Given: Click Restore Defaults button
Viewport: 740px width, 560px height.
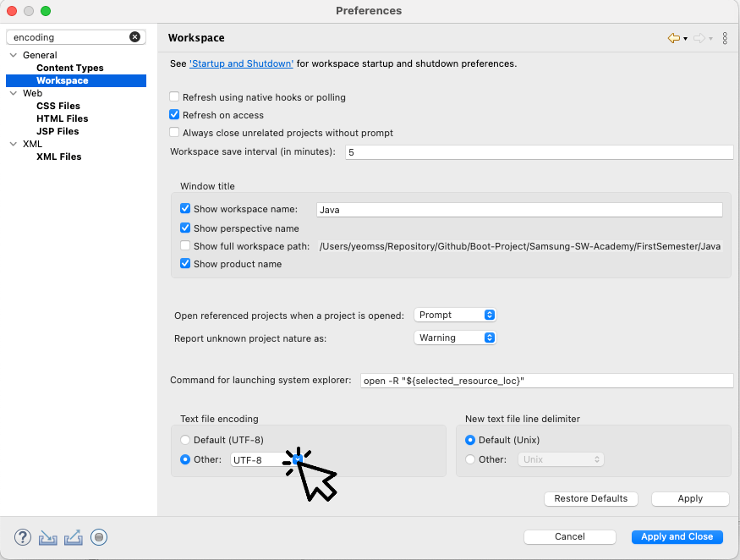Looking at the screenshot, I should (591, 498).
